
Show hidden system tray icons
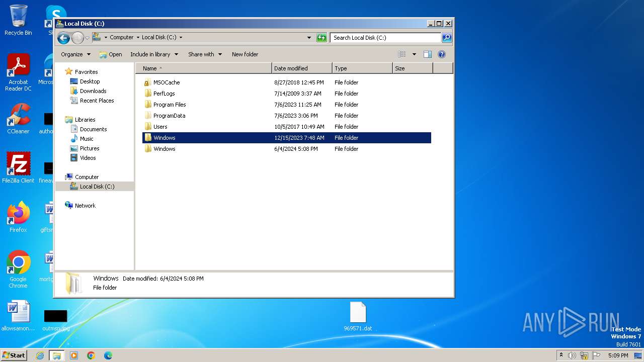click(x=561, y=355)
